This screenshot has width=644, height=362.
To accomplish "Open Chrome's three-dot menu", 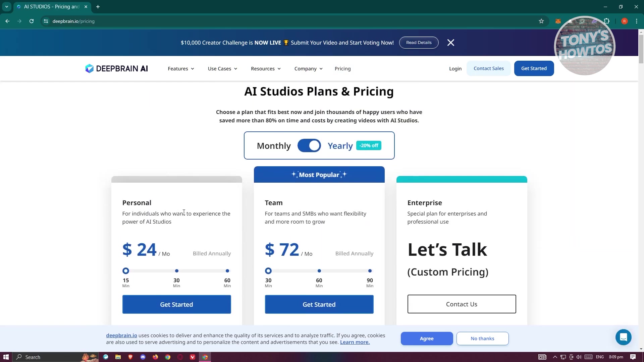I will [x=637, y=21].
